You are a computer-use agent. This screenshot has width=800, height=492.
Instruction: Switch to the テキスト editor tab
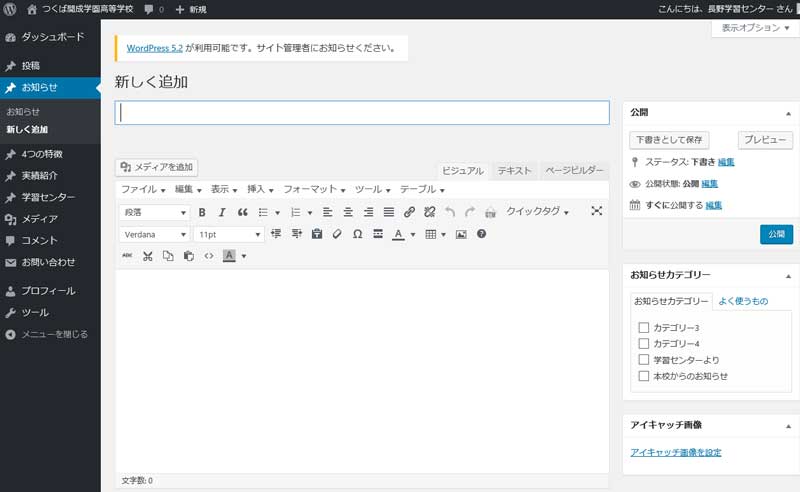(514, 170)
